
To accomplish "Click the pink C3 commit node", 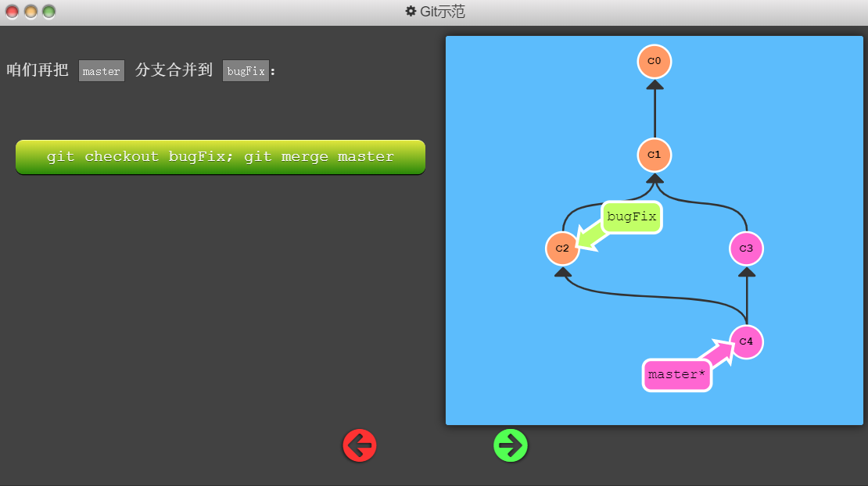I will 746,248.
